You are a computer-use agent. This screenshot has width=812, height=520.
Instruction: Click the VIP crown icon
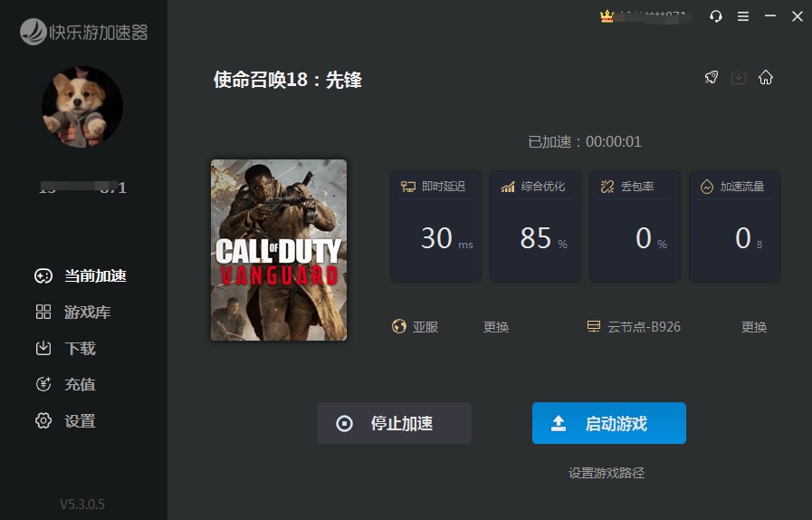(607, 16)
